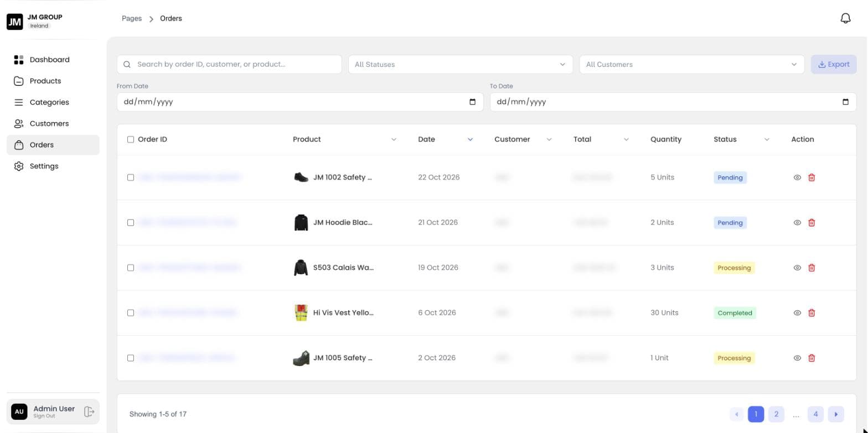
Task: Check the JM 1005 Safety order row
Action: (x=131, y=358)
